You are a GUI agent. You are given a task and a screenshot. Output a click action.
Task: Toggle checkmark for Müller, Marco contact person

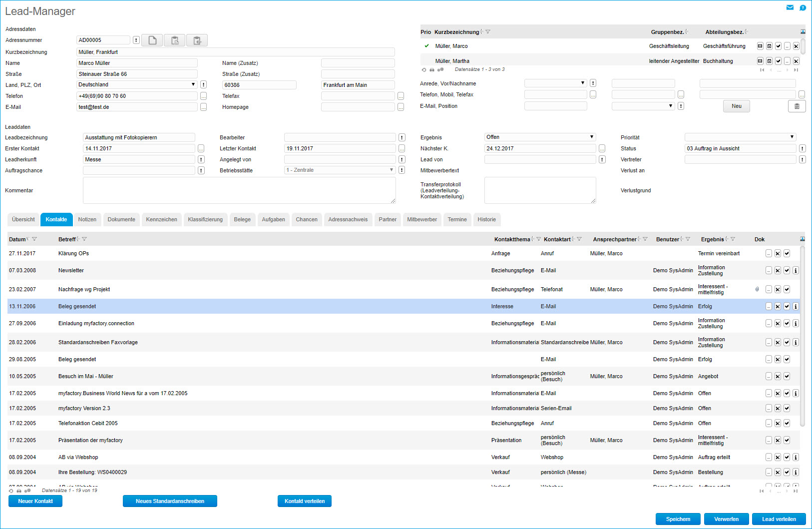[778, 46]
